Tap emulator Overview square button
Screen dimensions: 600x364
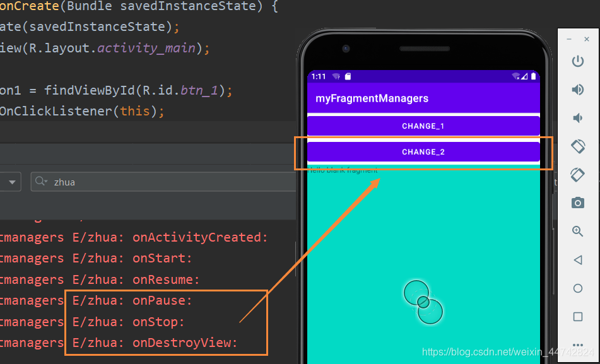coord(577,317)
